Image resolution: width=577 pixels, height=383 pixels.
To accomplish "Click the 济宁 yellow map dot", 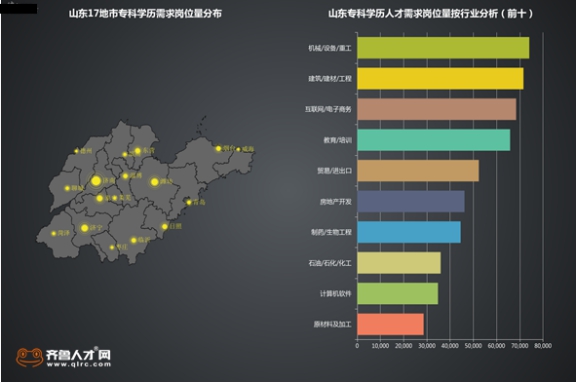I will coord(85,228).
